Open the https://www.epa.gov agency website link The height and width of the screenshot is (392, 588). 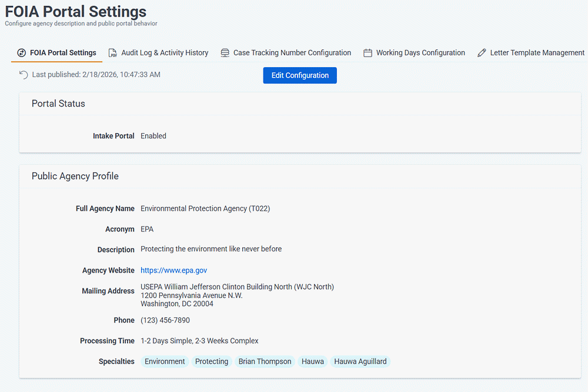coord(173,270)
